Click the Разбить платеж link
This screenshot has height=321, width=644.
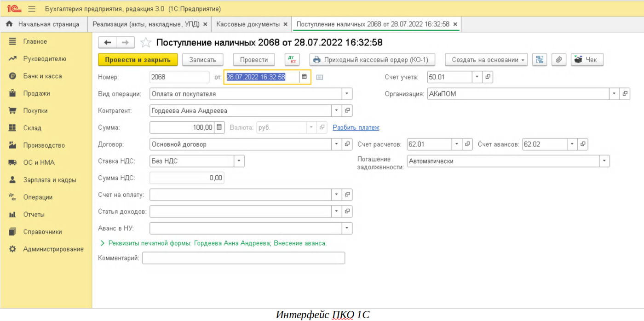[x=356, y=127]
